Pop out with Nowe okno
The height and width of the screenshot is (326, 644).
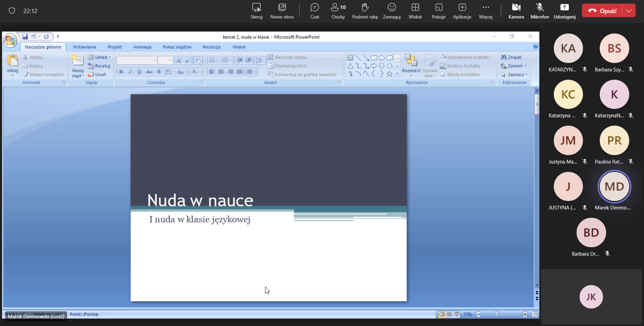(282, 11)
